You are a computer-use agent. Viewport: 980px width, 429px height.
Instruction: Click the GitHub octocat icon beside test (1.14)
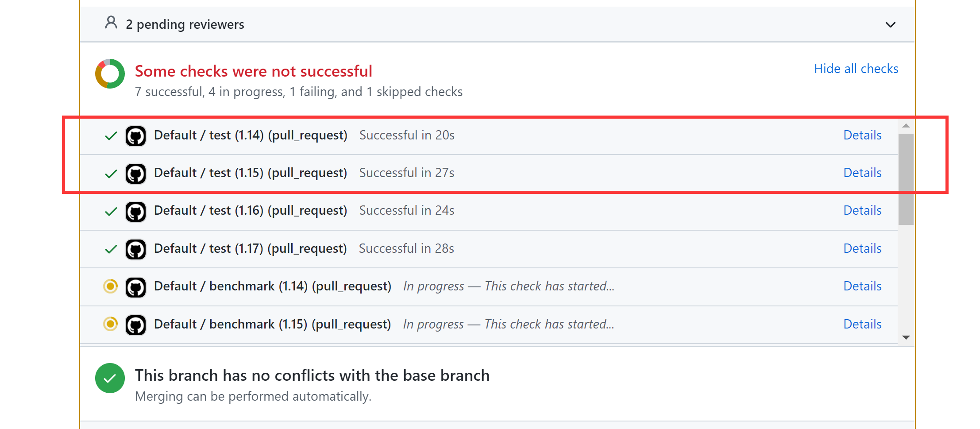click(136, 135)
